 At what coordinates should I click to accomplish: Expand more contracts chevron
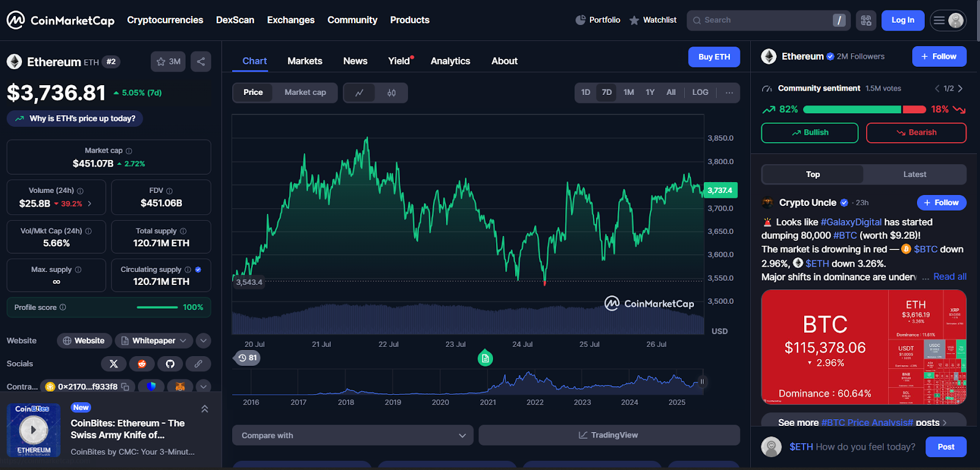(x=203, y=387)
